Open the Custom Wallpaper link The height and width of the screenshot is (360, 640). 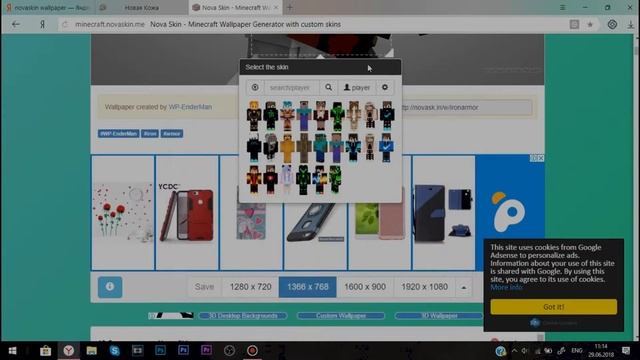point(341,316)
